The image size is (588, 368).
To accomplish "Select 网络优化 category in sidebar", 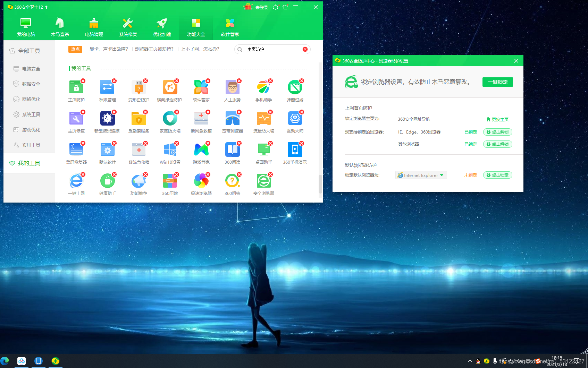I will click(29, 99).
